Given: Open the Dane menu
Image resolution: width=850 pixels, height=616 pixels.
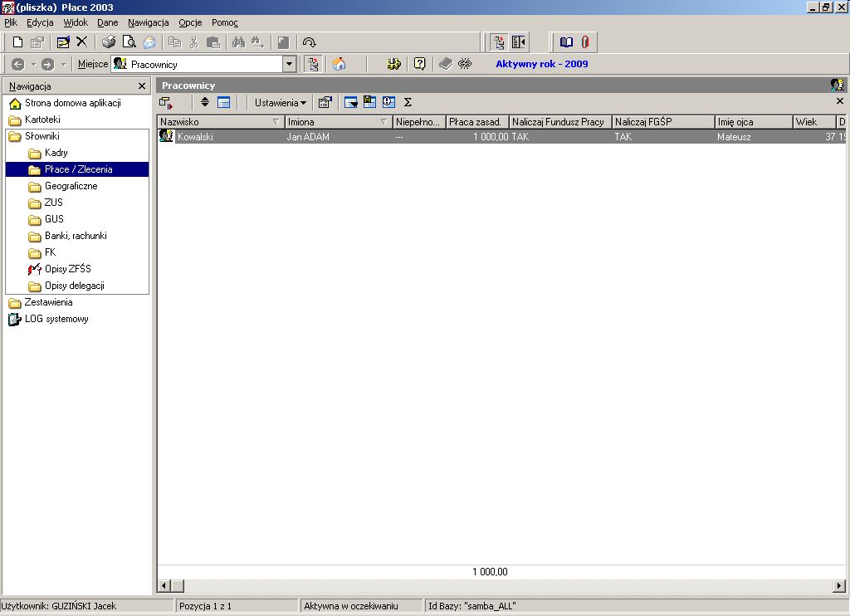Looking at the screenshot, I should [108, 22].
